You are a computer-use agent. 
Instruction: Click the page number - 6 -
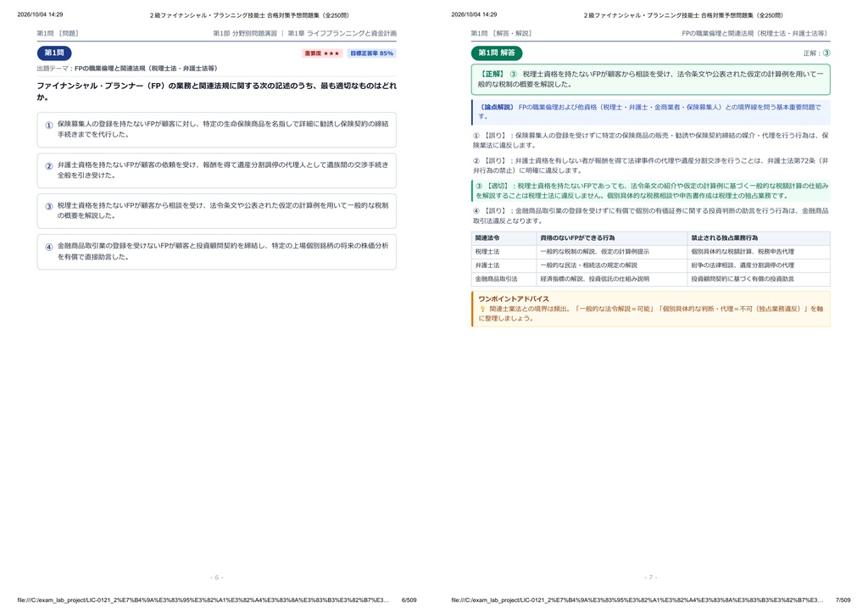(216, 578)
